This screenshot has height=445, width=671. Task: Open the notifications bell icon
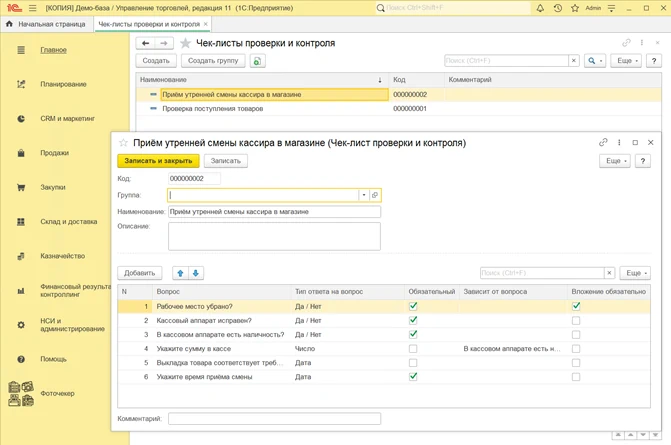[x=540, y=8]
